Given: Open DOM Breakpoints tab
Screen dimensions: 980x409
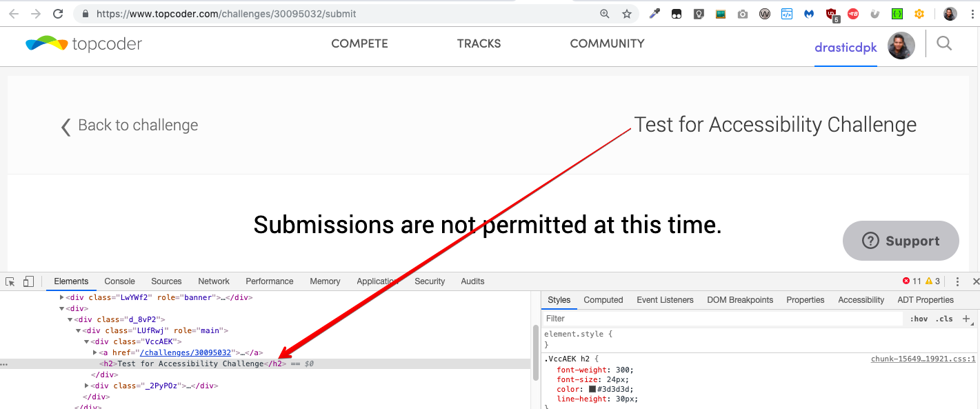Looking at the screenshot, I should point(740,300).
